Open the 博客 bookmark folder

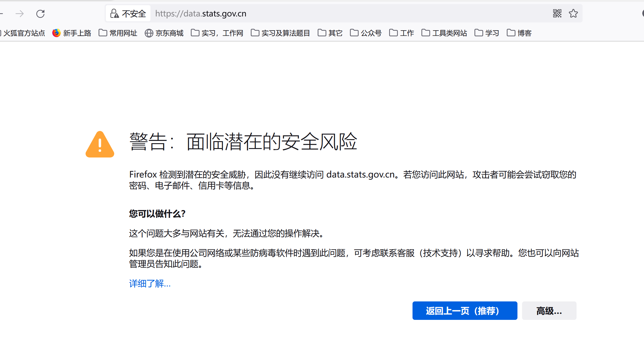pos(519,33)
